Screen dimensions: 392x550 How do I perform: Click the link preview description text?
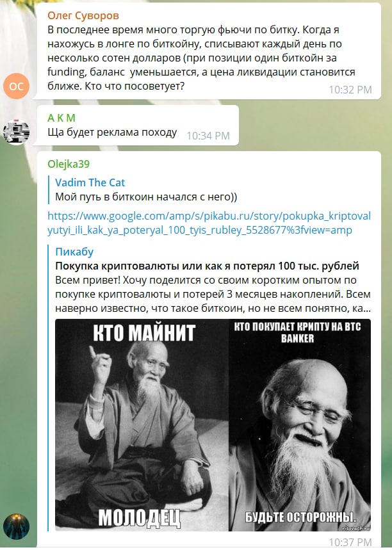[213, 295]
